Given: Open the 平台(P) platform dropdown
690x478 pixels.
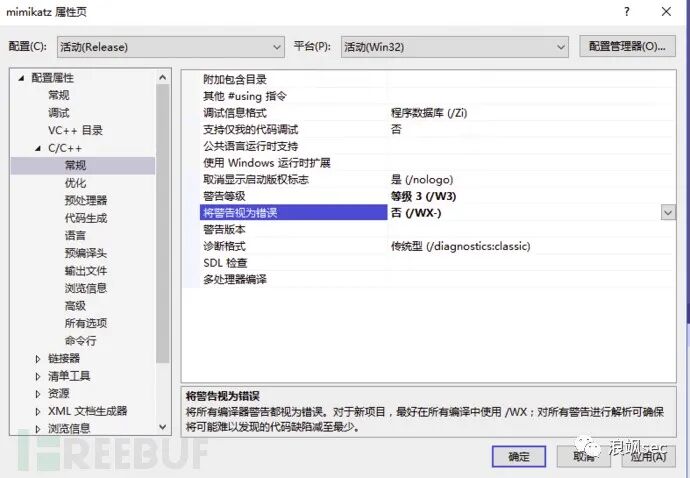Looking at the screenshot, I should pyautogui.click(x=454, y=47).
